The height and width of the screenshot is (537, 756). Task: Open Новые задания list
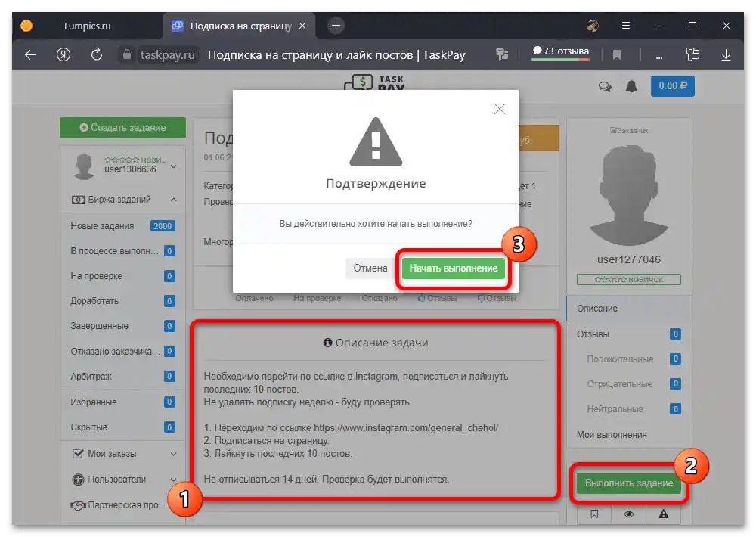pyautogui.click(x=123, y=226)
